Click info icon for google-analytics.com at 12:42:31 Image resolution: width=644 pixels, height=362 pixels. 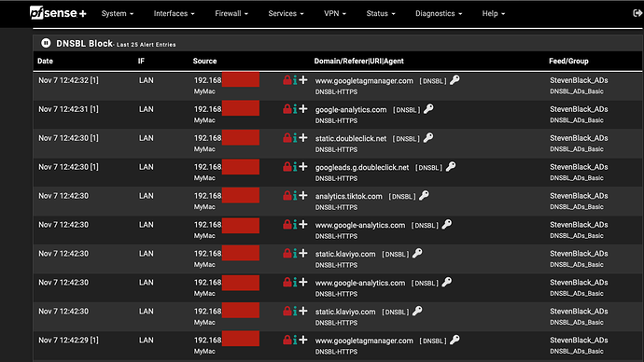[295, 109]
